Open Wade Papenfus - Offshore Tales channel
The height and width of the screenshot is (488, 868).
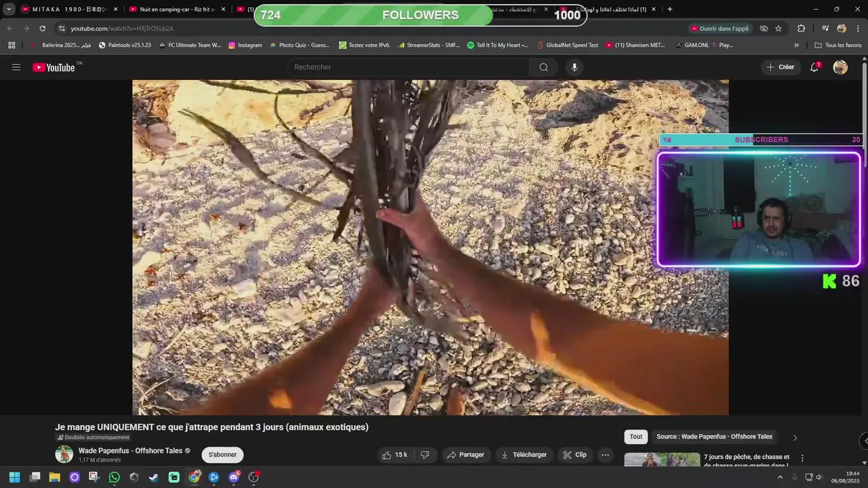[130, 451]
